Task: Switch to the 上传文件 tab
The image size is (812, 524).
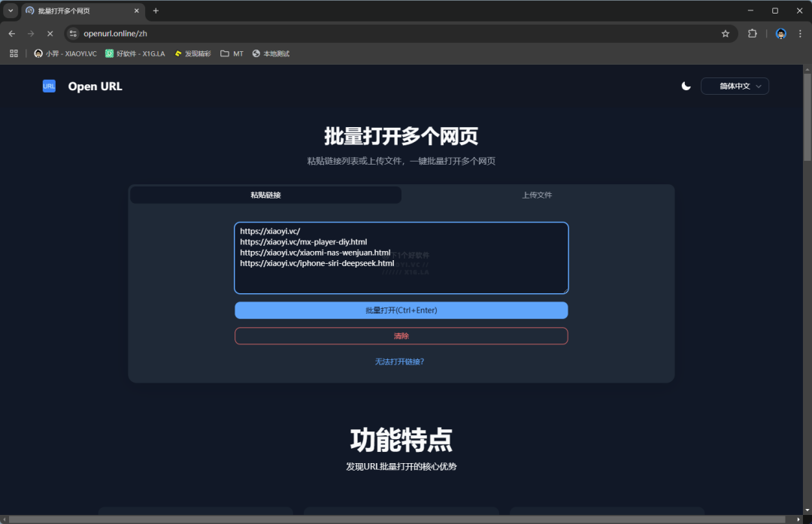Action: pos(537,195)
